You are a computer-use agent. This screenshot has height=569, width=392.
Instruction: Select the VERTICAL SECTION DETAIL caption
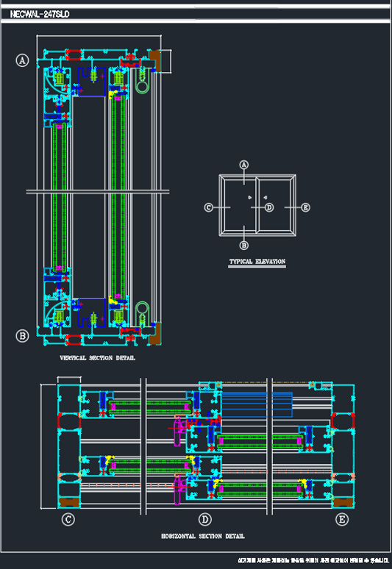(97, 358)
